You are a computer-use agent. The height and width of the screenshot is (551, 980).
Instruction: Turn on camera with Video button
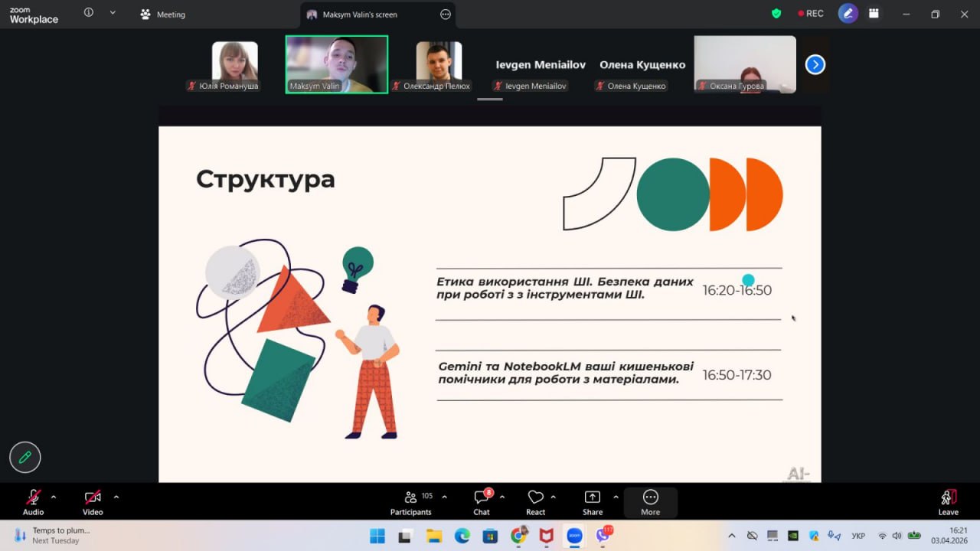coord(93,502)
